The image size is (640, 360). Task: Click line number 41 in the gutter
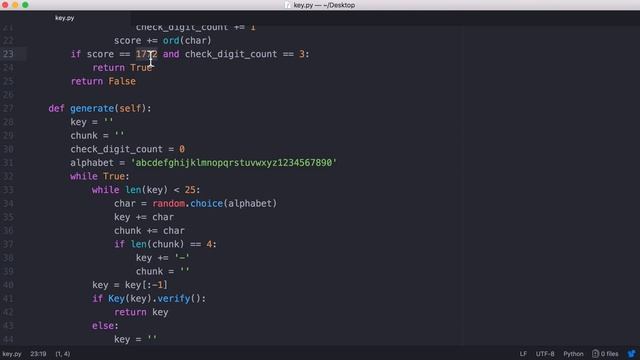click(8, 298)
